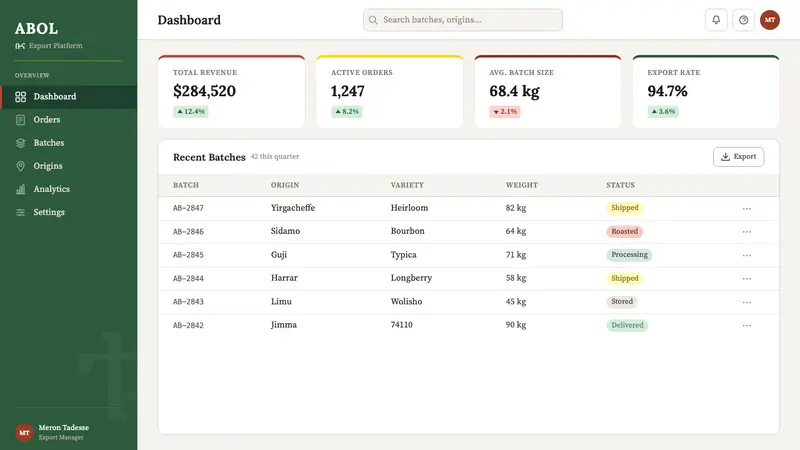Click batch ID AB-2842

(x=188, y=326)
